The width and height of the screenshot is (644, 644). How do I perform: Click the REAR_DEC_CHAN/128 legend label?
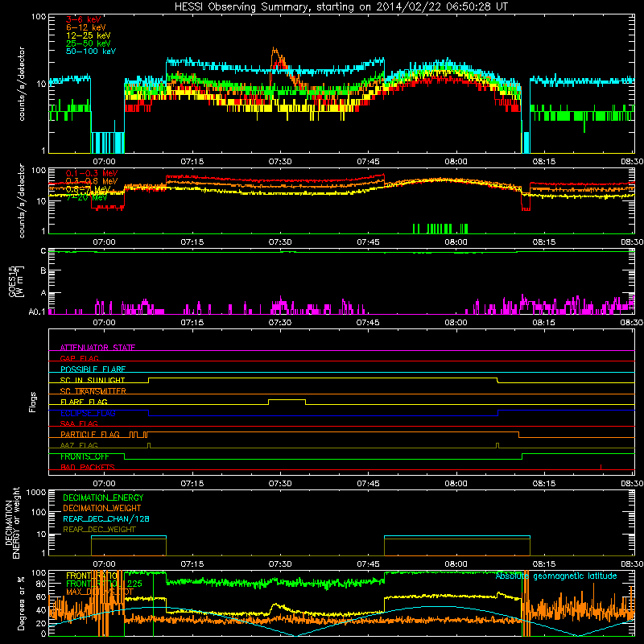click(106, 518)
